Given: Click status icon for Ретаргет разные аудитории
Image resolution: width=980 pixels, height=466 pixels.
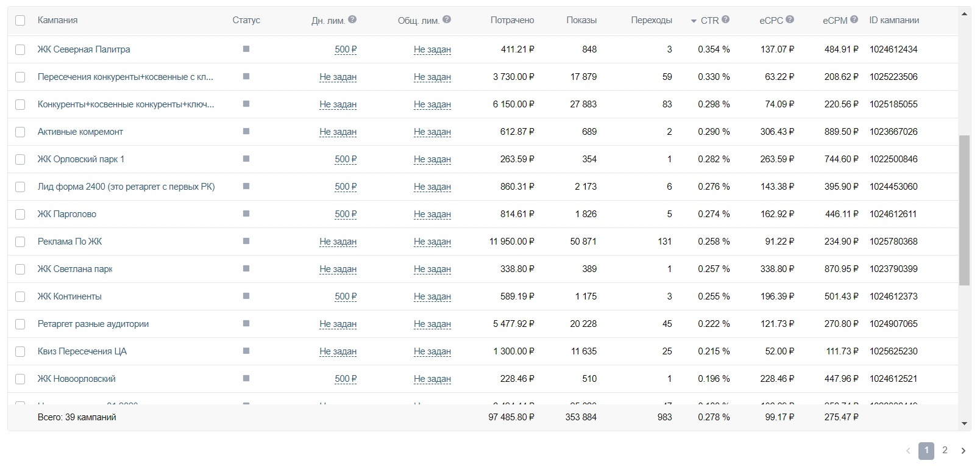Looking at the screenshot, I should tap(246, 323).
